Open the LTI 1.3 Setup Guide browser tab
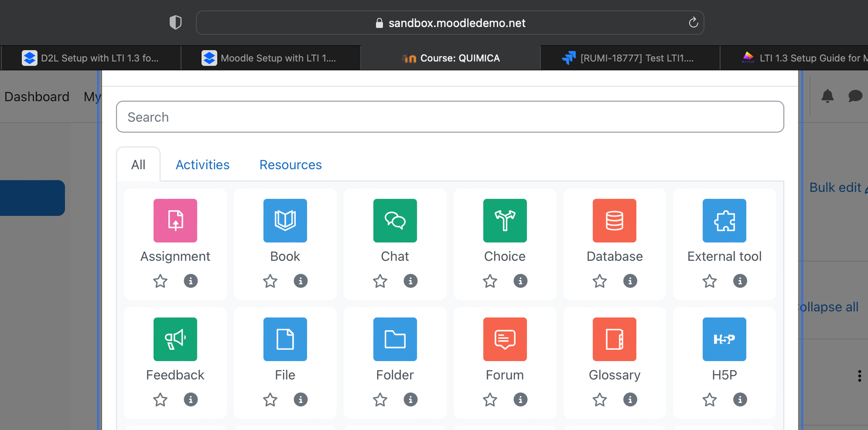This screenshot has height=430, width=868. [x=795, y=58]
